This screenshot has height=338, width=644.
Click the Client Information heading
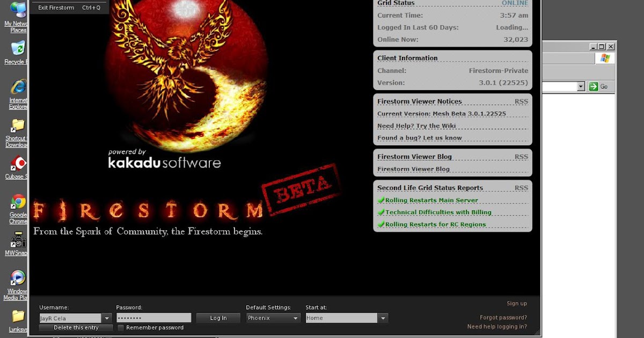(407, 58)
